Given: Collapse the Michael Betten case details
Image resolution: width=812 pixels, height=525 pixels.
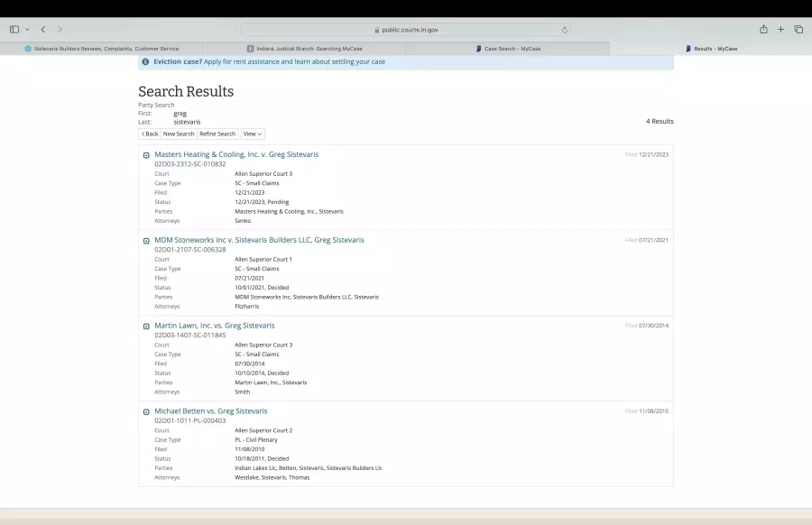Looking at the screenshot, I should pyautogui.click(x=146, y=411).
